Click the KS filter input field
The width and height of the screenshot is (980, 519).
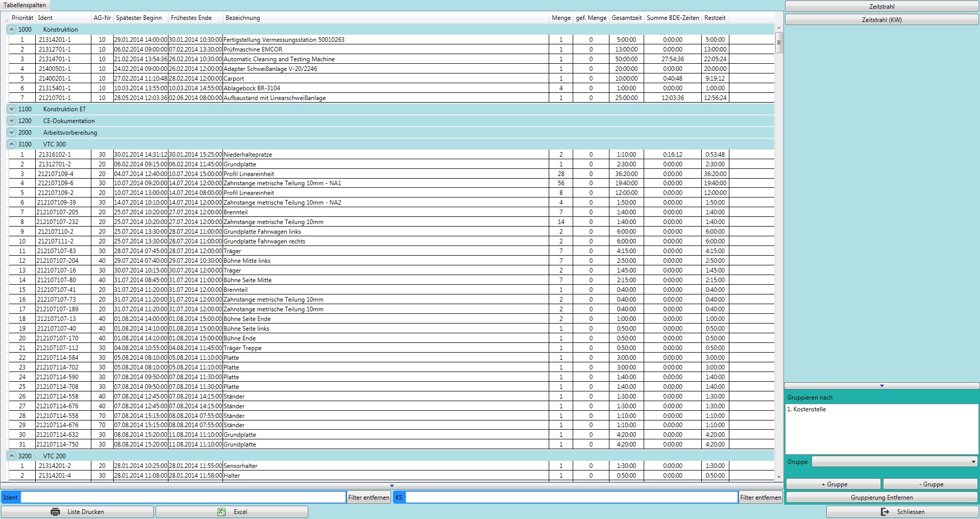click(x=572, y=498)
